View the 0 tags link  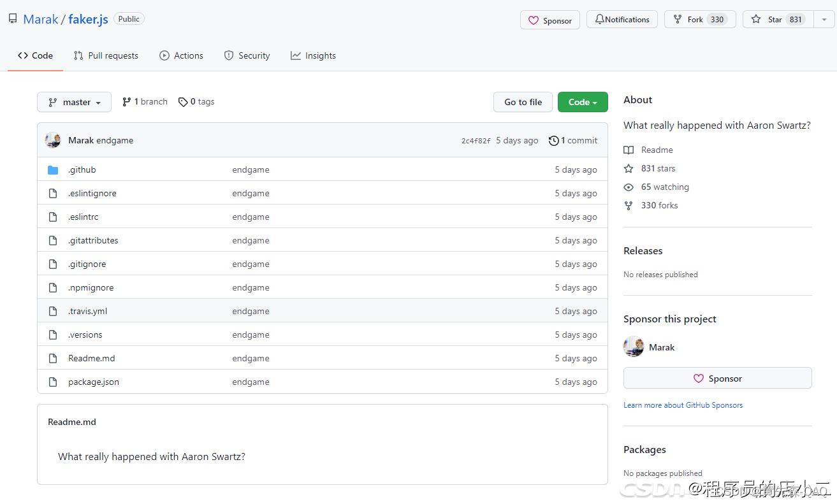pyautogui.click(x=196, y=101)
